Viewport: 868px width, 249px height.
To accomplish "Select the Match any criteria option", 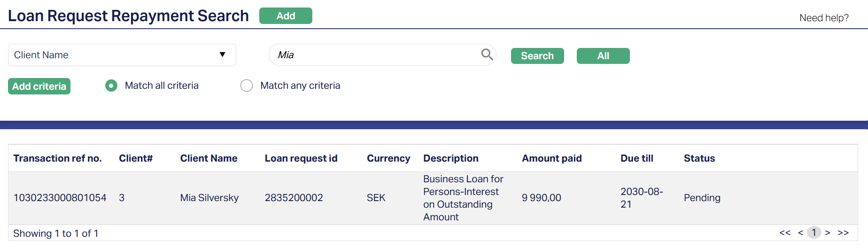I will [247, 86].
